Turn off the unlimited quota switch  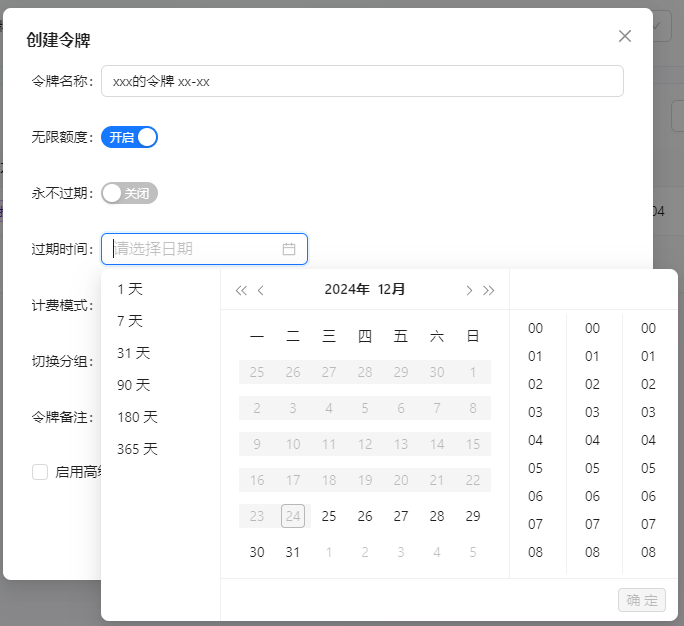pyautogui.click(x=130, y=137)
